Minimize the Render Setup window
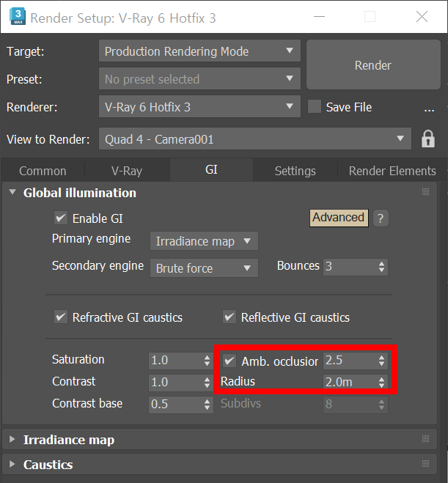This screenshot has height=483, width=448. pyautogui.click(x=319, y=17)
